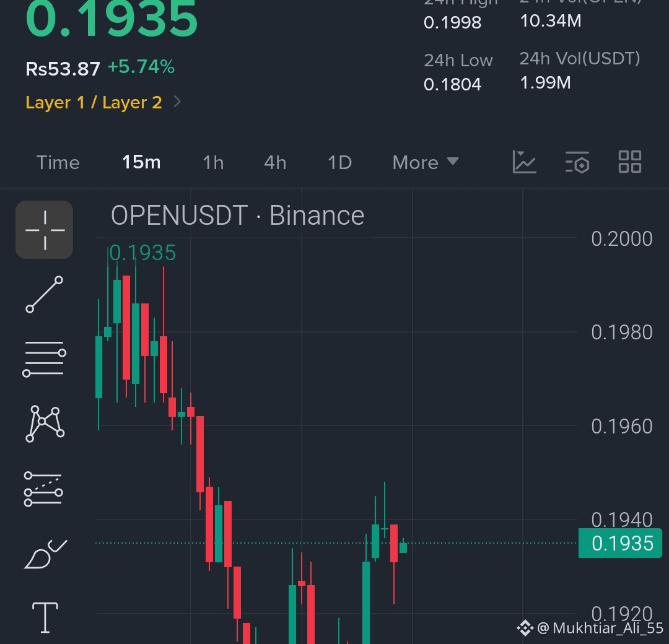Select the trend line drawing tool
This screenshot has height=644, width=669.
(x=45, y=294)
